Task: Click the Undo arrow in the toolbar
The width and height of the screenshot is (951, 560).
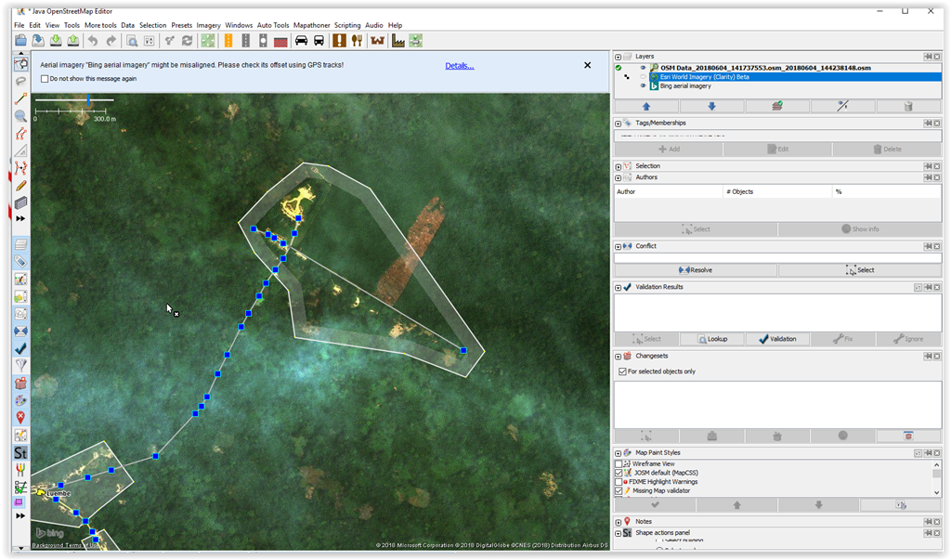Action: pyautogui.click(x=92, y=40)
